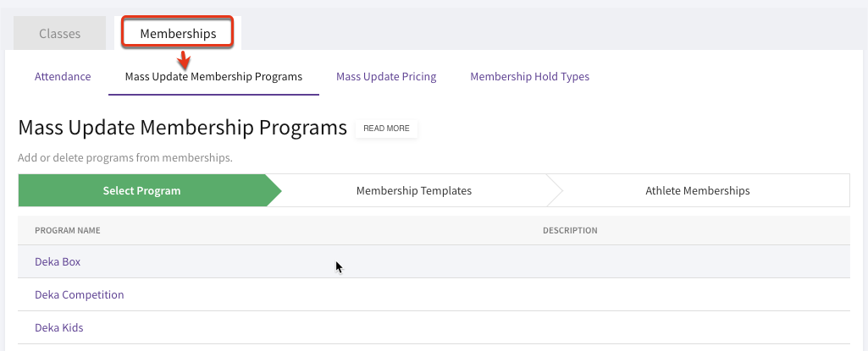Click the Mass Update Membership Programs heading

click(x=183, y=128)
